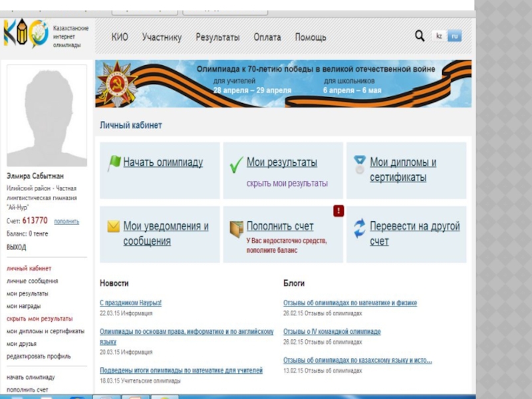This screenshot has width=532, height=399.
Task: Click пополнить link beside account number
Action: pyautogui.click(x=66, y=221)
